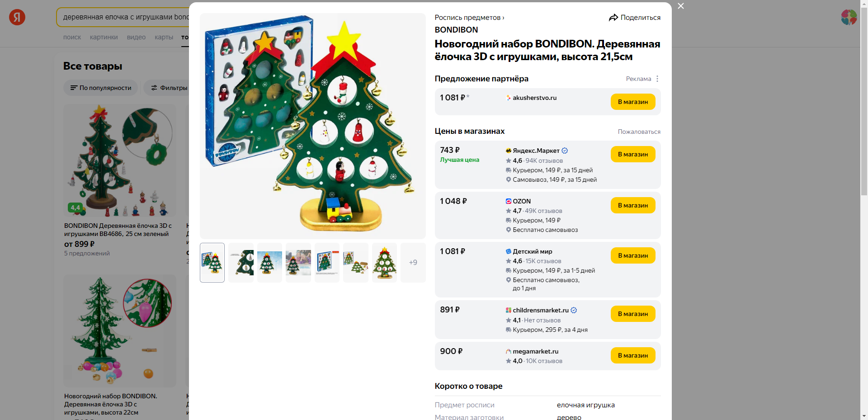The image size is (868, 420).
Task: Open the user profile avatar
Action: (849, 17)
